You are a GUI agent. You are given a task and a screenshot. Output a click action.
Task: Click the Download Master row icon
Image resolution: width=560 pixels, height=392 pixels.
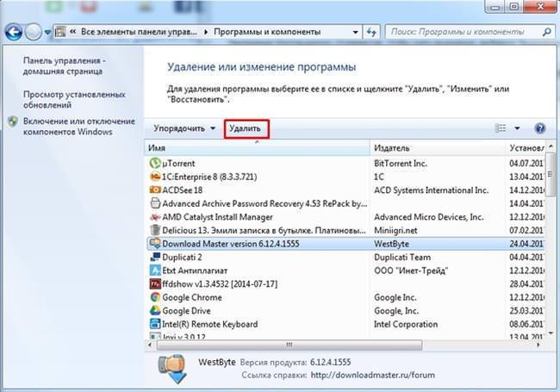155,244
